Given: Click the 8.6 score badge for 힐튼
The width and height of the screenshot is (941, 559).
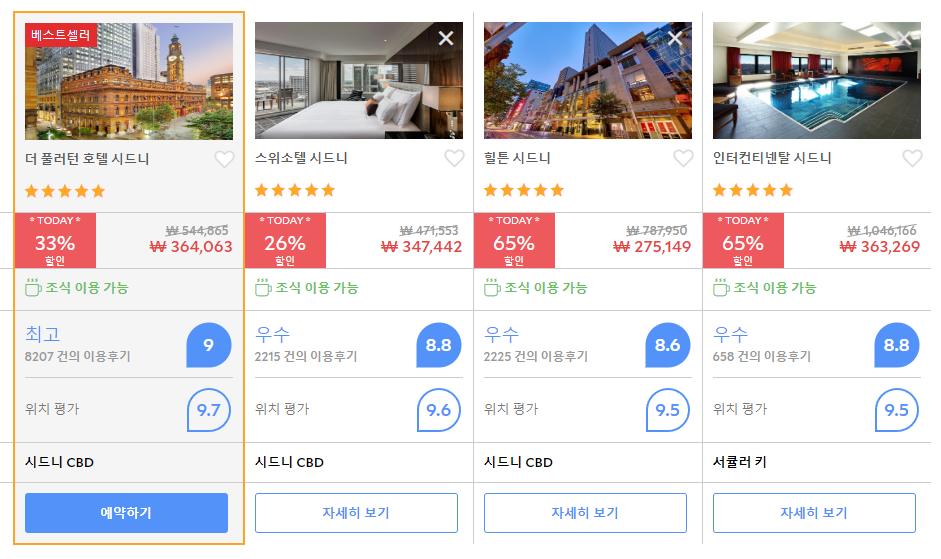Looking at the screenshot, I should tap(667, 345).
